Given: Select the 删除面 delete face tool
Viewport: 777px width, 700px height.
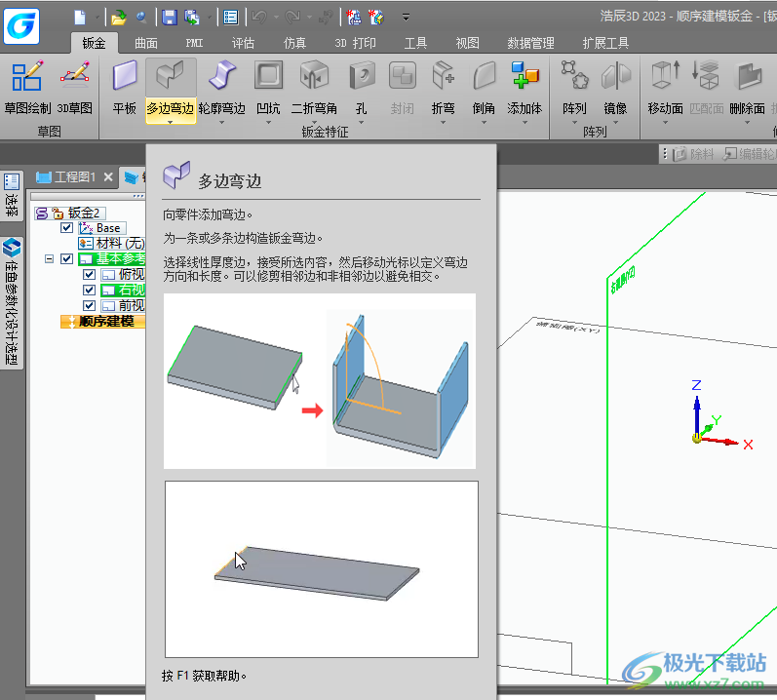Looking at the screenshot, I should pyautogui.click(x=748, y=88).
